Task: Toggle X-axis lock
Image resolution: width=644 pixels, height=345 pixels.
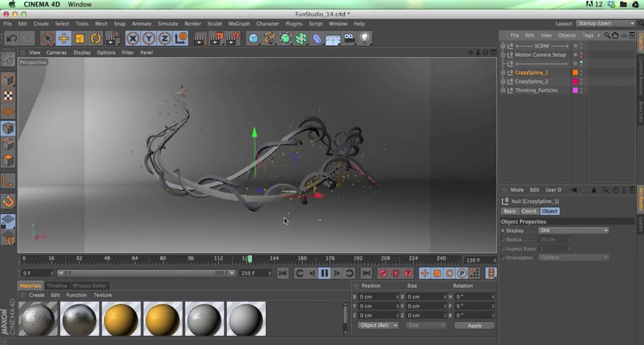Action: 133,38
